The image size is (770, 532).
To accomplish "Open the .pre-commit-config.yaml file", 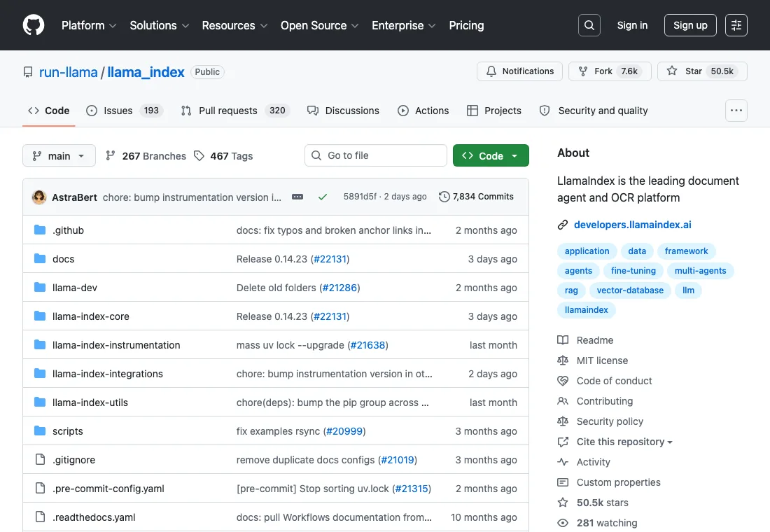I will (108, 489).
